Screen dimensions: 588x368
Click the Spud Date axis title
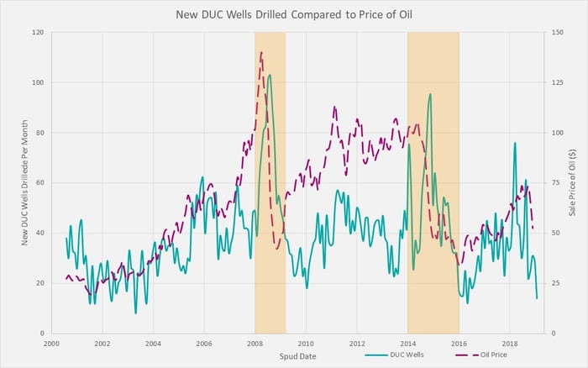[x=297, y=356]
